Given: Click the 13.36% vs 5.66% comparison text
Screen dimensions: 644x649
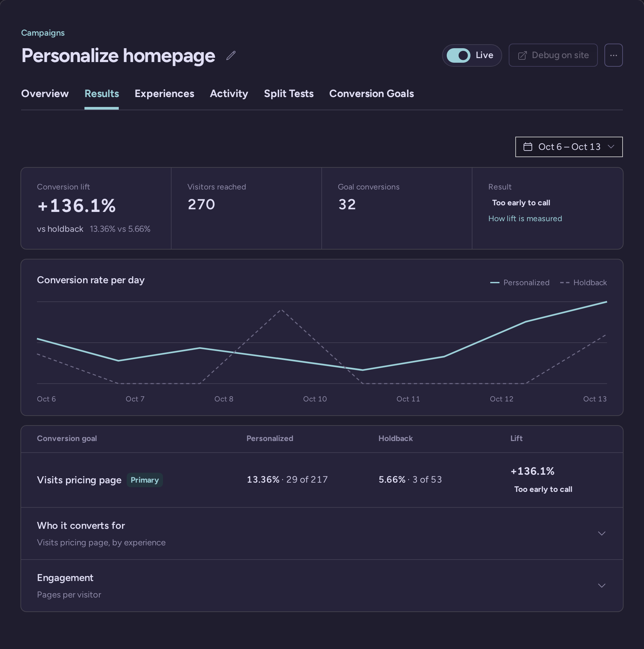Looking at the screenshot, I should [120, 229].
